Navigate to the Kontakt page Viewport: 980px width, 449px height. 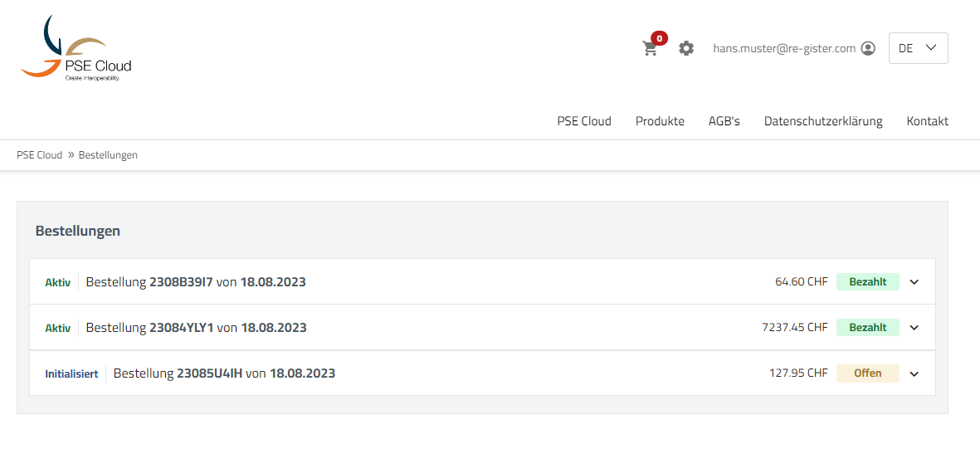(927, 121)
